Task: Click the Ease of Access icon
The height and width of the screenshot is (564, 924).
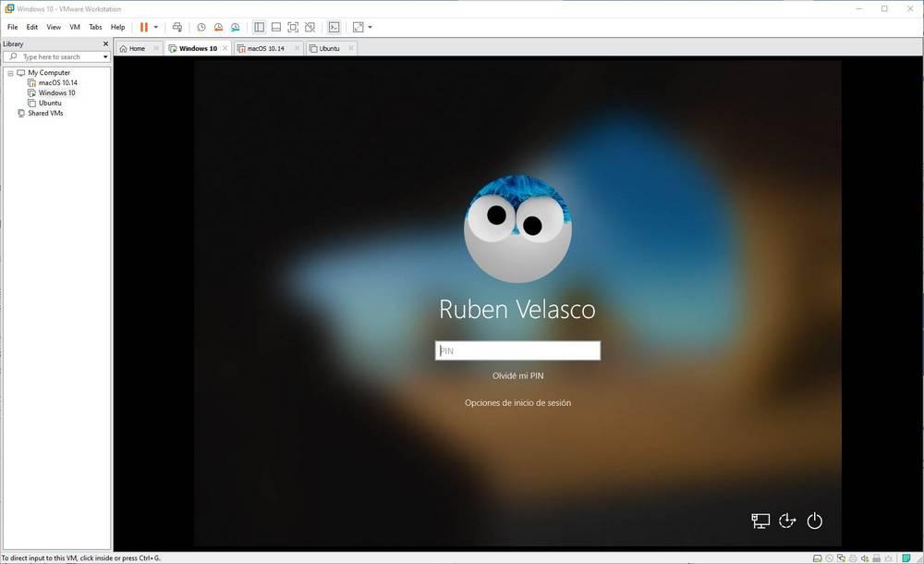Action: (787, 521)
